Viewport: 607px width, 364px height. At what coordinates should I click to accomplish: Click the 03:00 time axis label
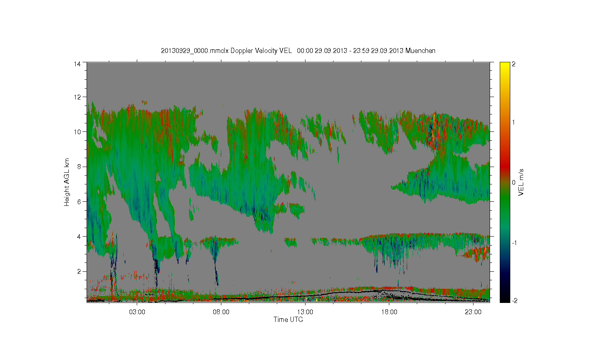tap(137, 312)
